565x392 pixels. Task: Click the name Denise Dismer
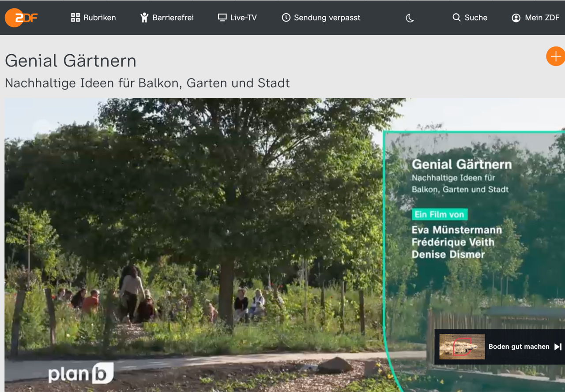coord(448,254)
